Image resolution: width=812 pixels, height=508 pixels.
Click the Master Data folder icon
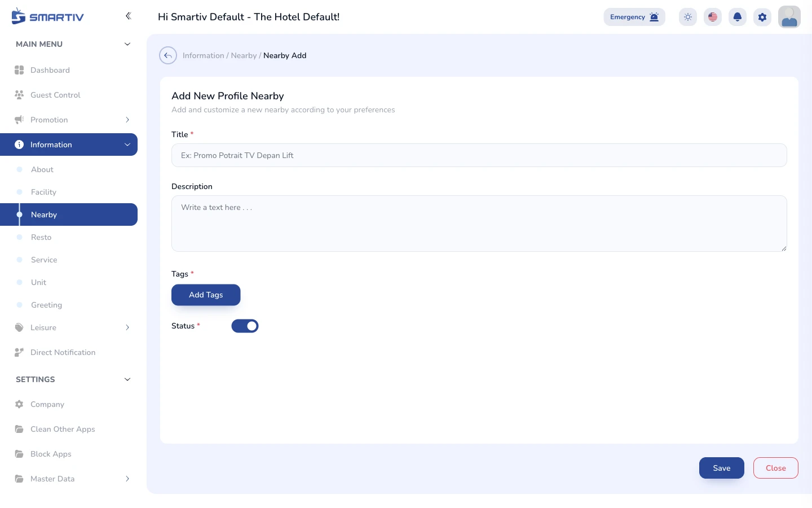click(x=19, y=479)
